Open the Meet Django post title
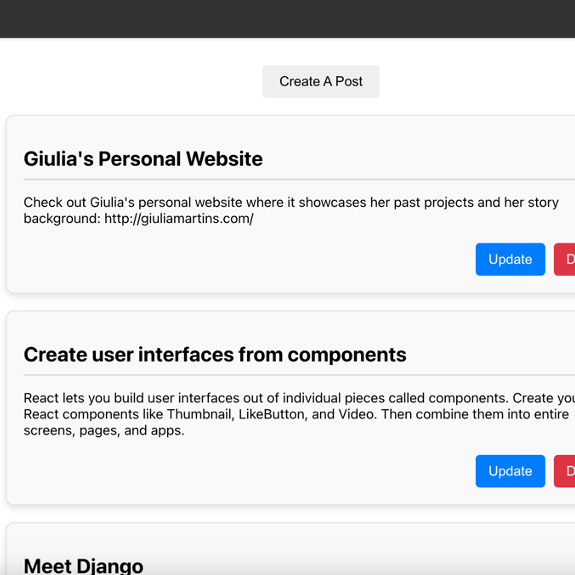Screen dimensions: 575x575 pos(84,565)
